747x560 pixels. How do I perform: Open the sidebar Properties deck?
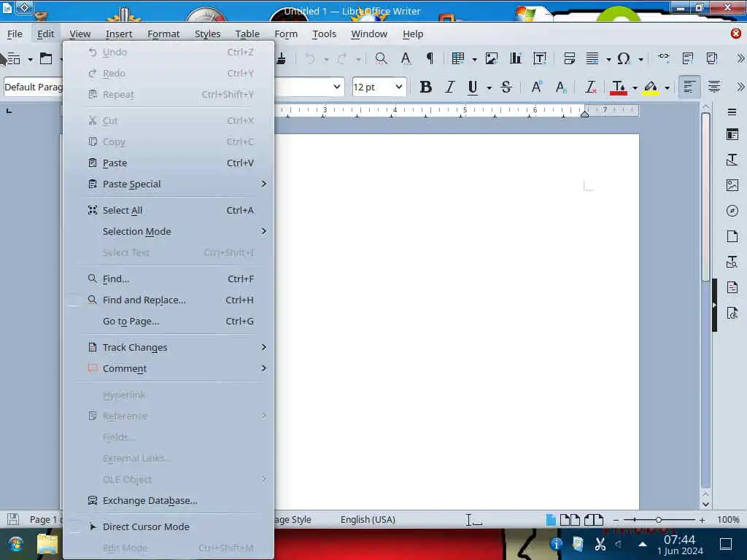(732, 134)
